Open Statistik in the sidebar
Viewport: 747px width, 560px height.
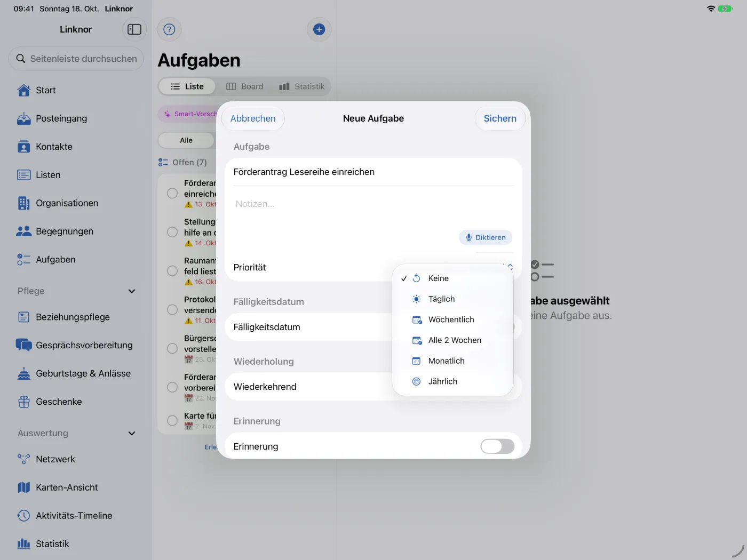pos(76,544)
